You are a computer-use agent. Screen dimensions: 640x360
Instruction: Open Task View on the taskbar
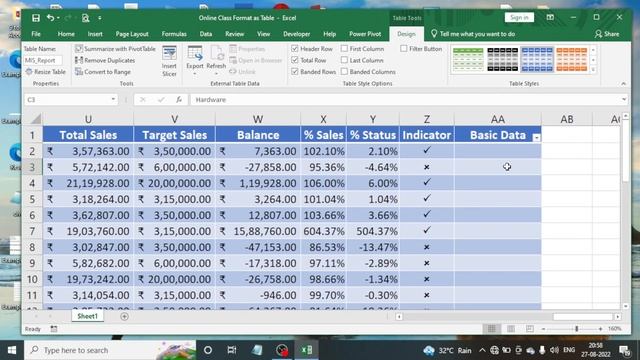[232, 350]
